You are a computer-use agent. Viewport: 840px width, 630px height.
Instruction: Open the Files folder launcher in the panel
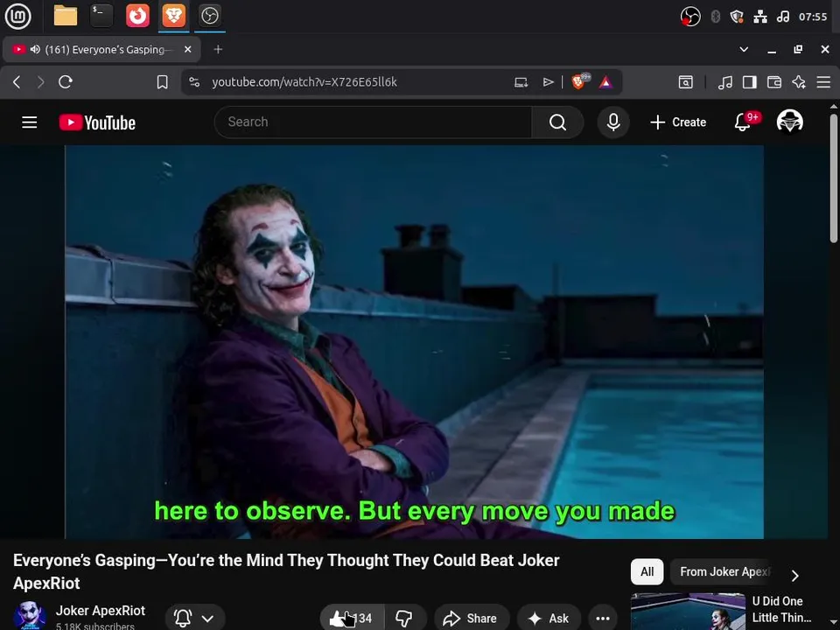pos(66,16)
